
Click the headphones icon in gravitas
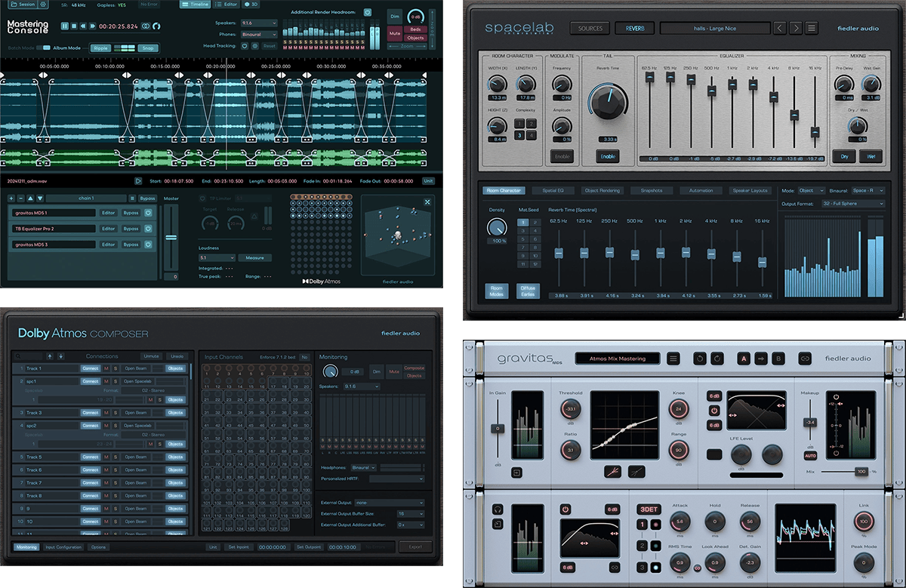click(498, 509)
